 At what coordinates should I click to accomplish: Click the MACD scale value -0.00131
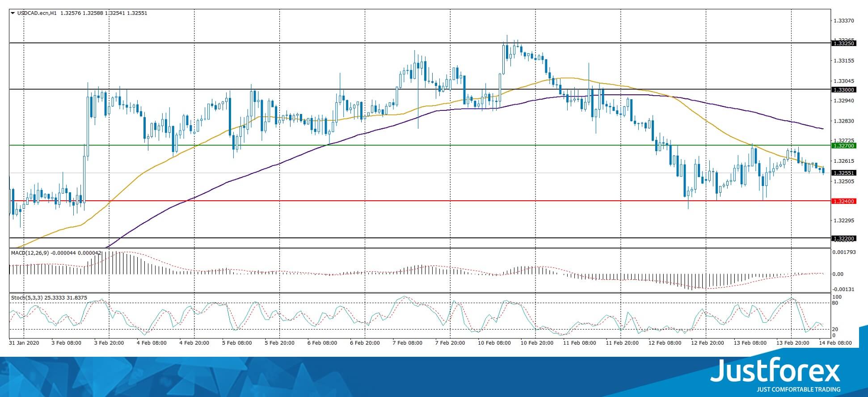(844, 289)
